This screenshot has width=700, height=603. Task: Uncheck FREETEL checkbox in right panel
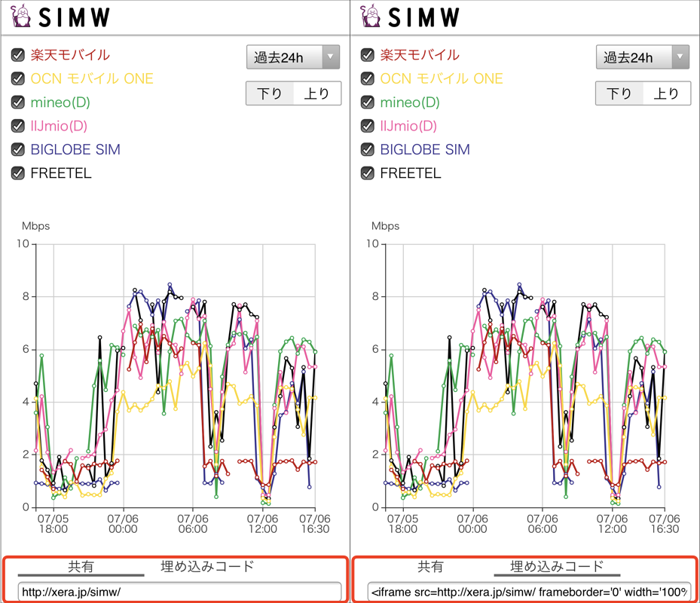coord(368,173)
